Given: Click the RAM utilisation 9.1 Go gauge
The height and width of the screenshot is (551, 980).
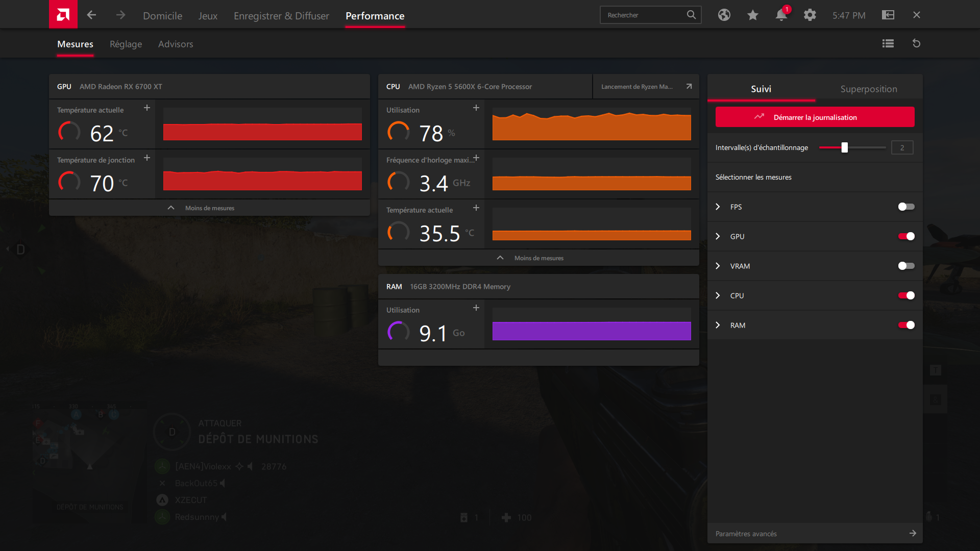Looking at the screenshot, I should pyautogui.click(x=399, y=332).
